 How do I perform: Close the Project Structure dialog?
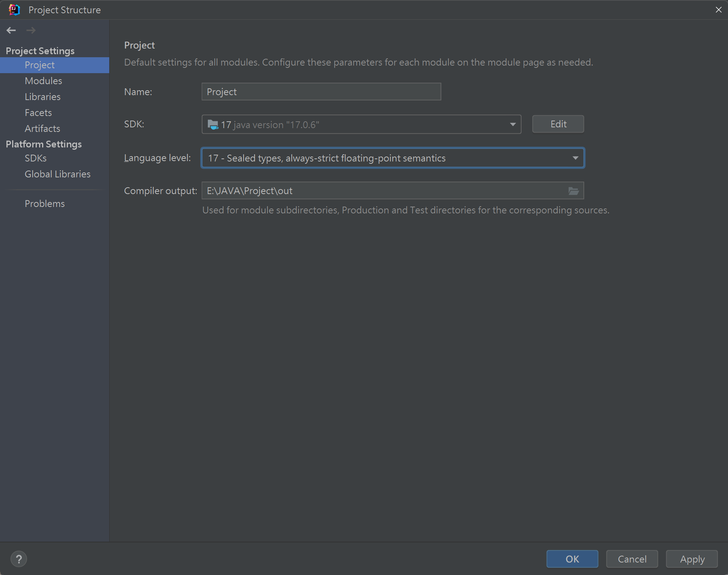(718, 9)
